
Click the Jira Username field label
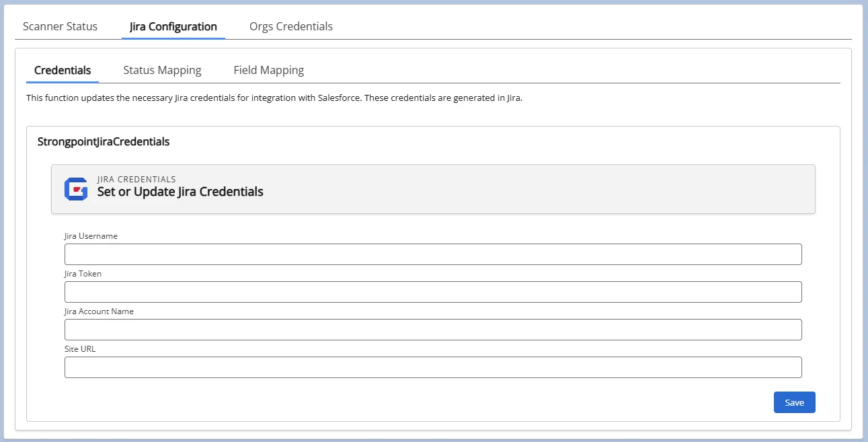coord(91,236)
